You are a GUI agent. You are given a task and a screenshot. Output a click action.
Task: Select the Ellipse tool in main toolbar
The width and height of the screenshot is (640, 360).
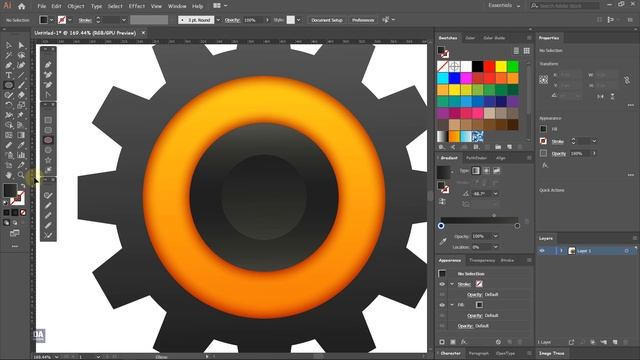9,85
